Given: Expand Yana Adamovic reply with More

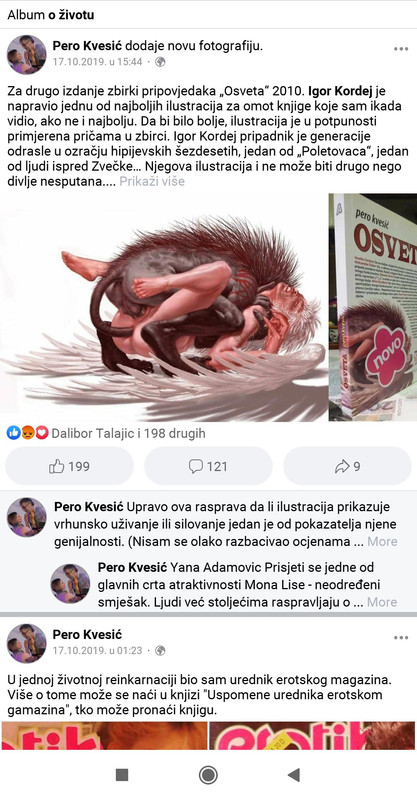Looking at the screenshot, I should point(382,602).
